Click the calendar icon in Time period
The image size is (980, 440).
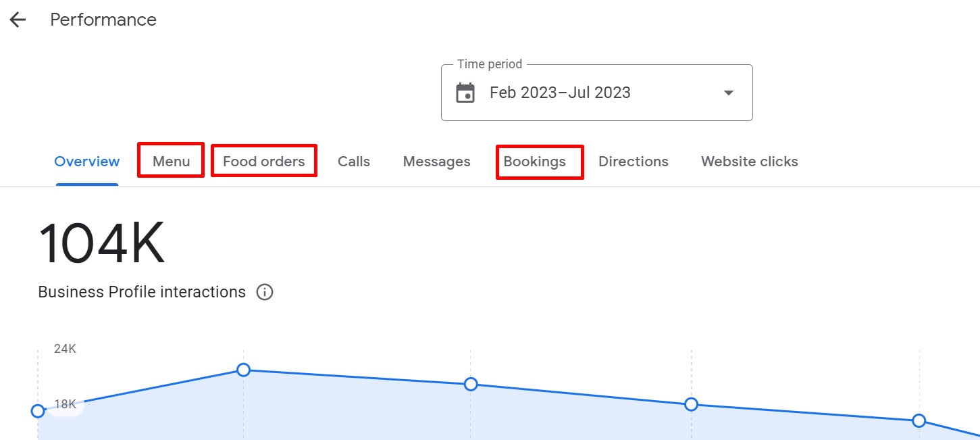click(465, 93)
